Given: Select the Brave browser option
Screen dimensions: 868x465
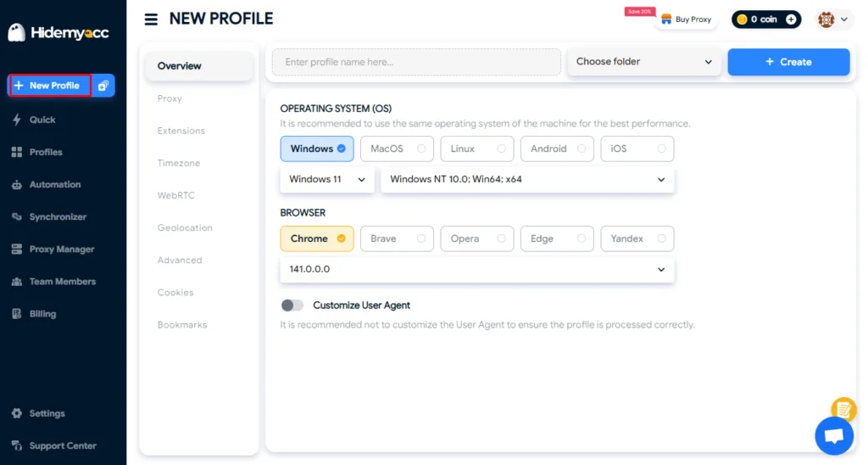Looking at the screenshot, I should pos(397,238).
